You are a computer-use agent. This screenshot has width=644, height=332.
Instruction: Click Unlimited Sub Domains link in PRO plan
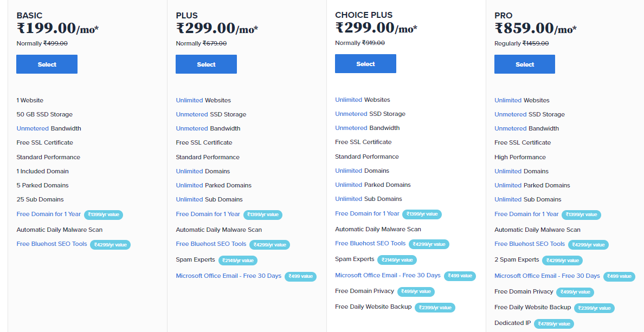(x=508, y=199)
